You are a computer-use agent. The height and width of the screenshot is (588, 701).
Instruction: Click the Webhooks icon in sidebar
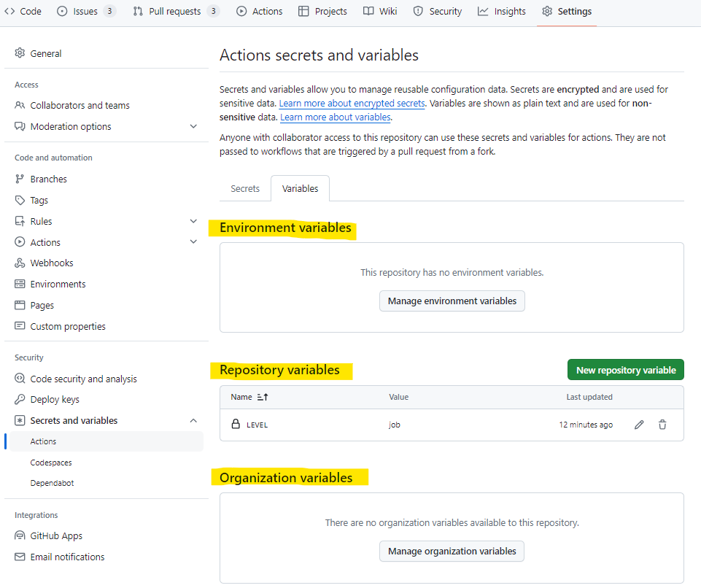click(20, 263)
